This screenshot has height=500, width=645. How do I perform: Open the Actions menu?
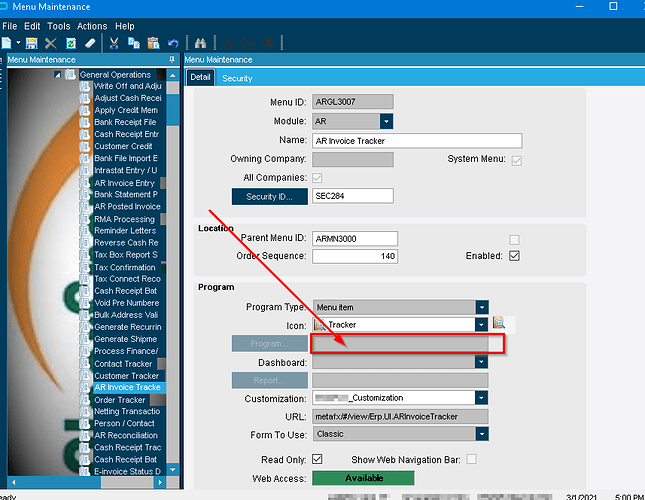click(x=92, y=26)
